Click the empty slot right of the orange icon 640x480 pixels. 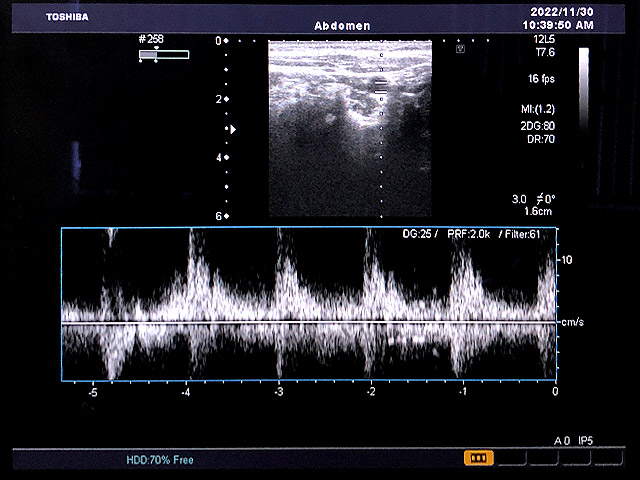pos(512,458)
